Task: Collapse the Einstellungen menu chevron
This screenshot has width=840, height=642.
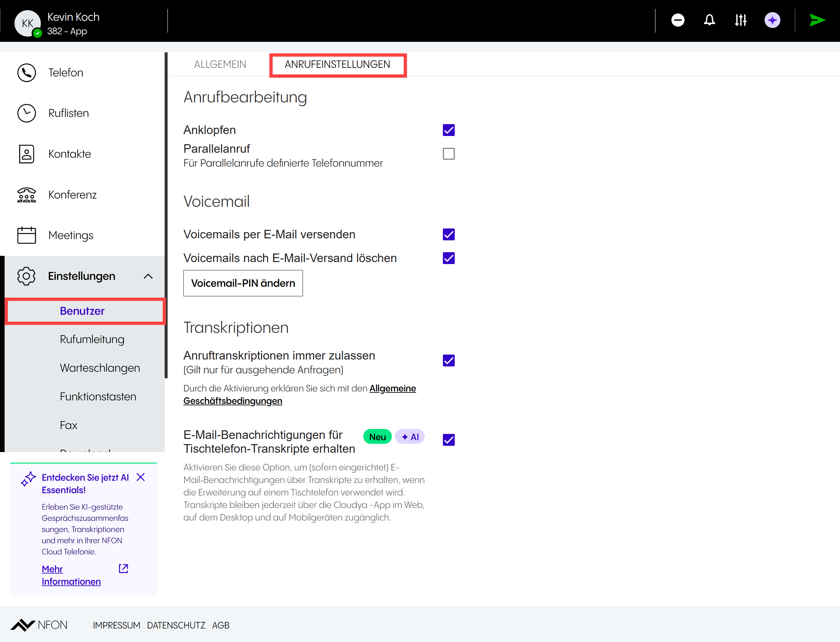Action: [148, 276]
